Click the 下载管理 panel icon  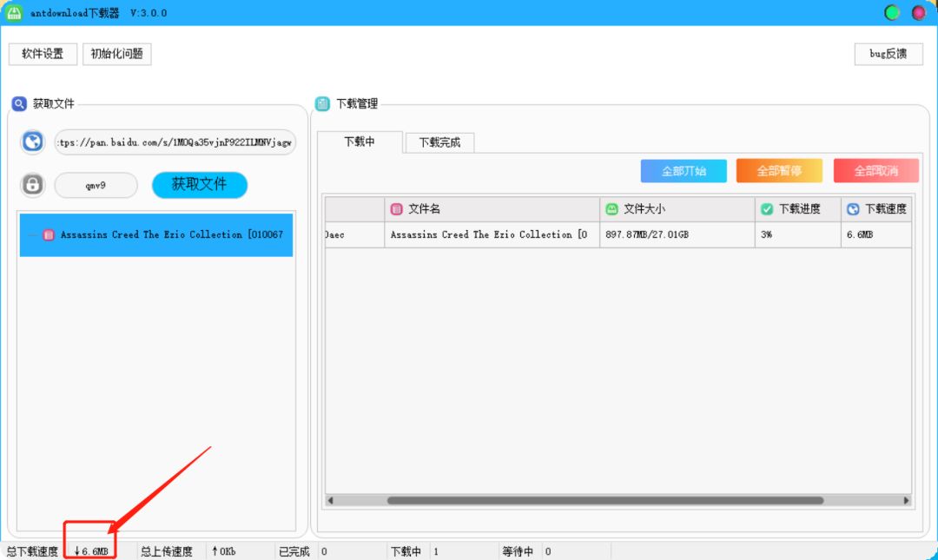click(321, 103)
